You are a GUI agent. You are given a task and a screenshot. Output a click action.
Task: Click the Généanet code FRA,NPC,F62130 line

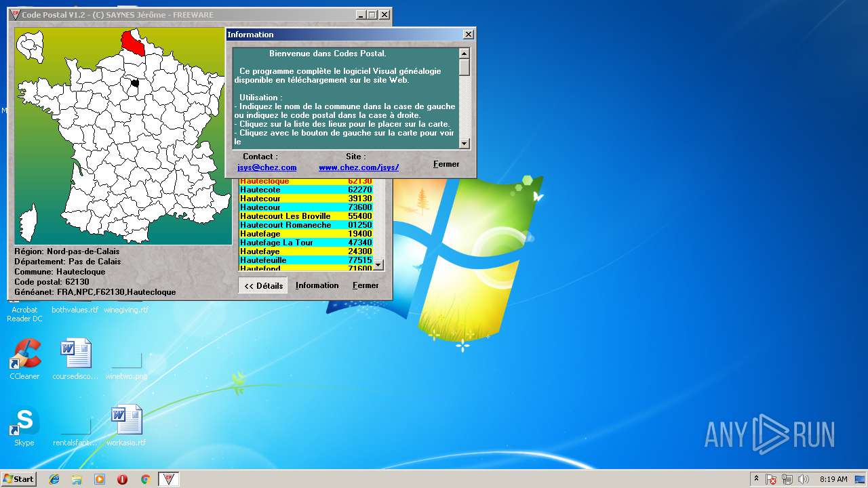coord(95,292)
